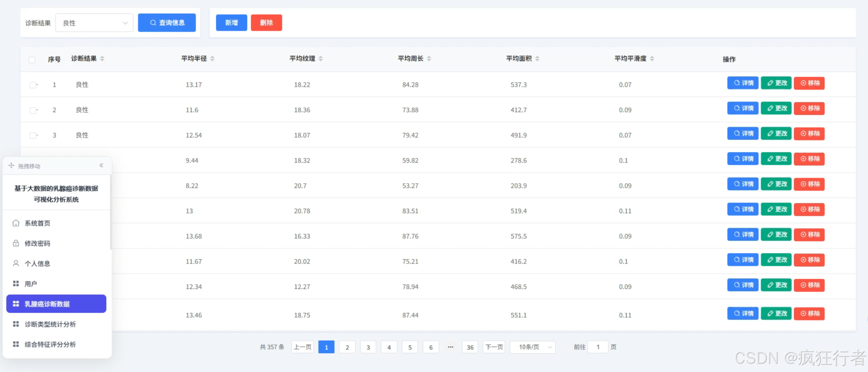Click the drag-move handle icon on sidebar
The height and width of the screenshot is (372, 868).
click(x=11, y=166)
